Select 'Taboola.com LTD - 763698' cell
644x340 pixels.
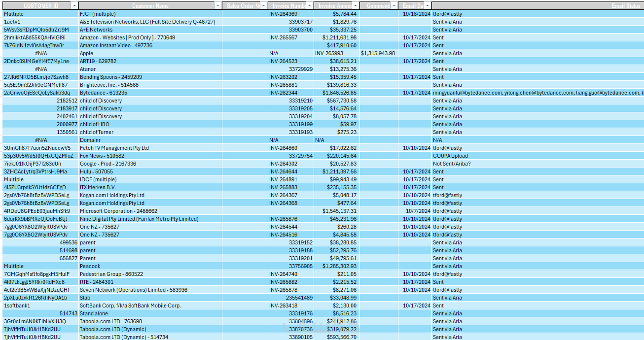(150, 321)
